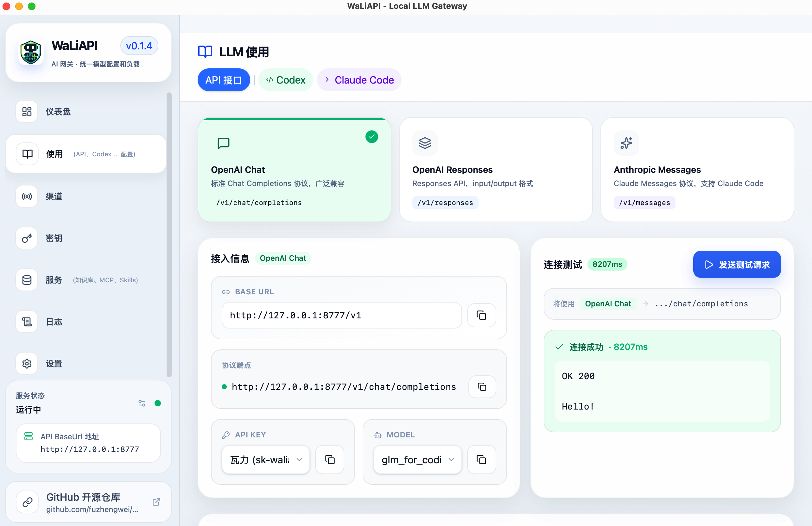Select the Anthropic Messages protocol card
The image size is (812, 526).
(697, 170)
